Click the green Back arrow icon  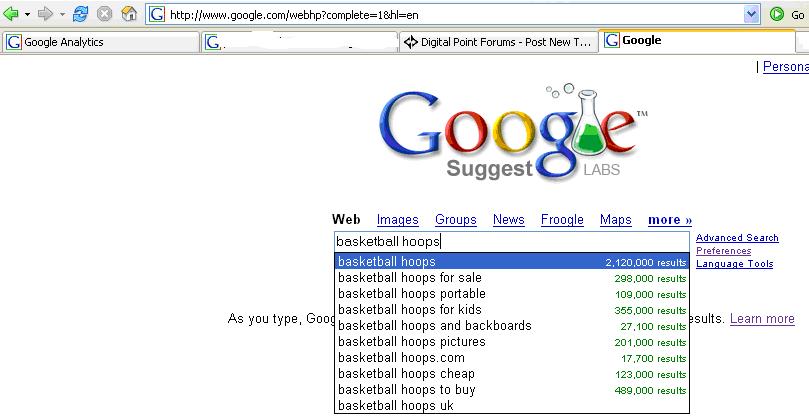pos(11,14)
